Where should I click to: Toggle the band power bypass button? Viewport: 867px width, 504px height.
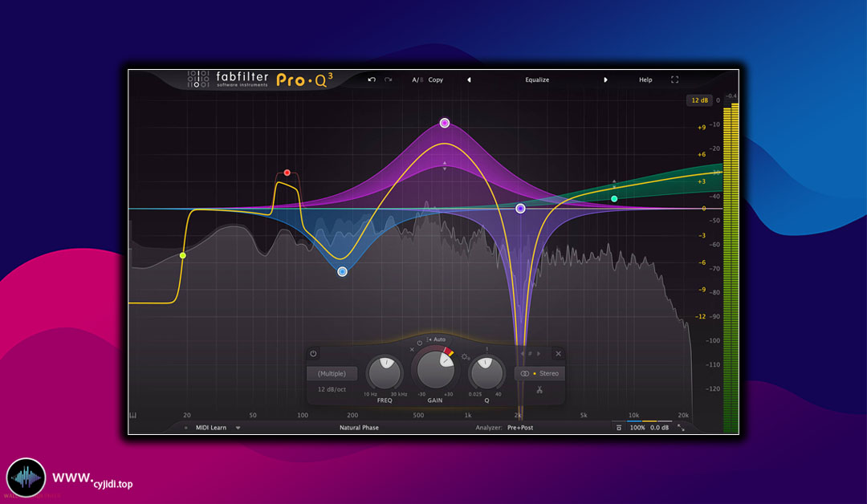pos(313,353)
